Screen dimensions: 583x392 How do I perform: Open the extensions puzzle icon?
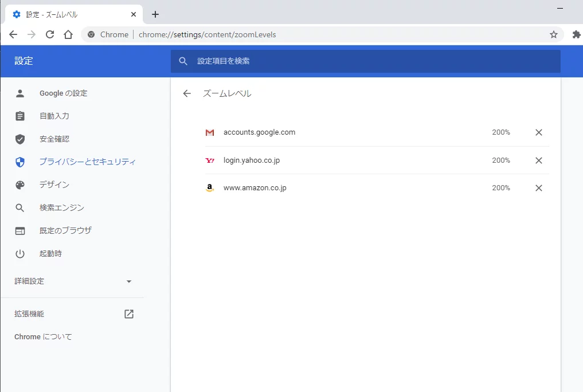pos(576,34)
